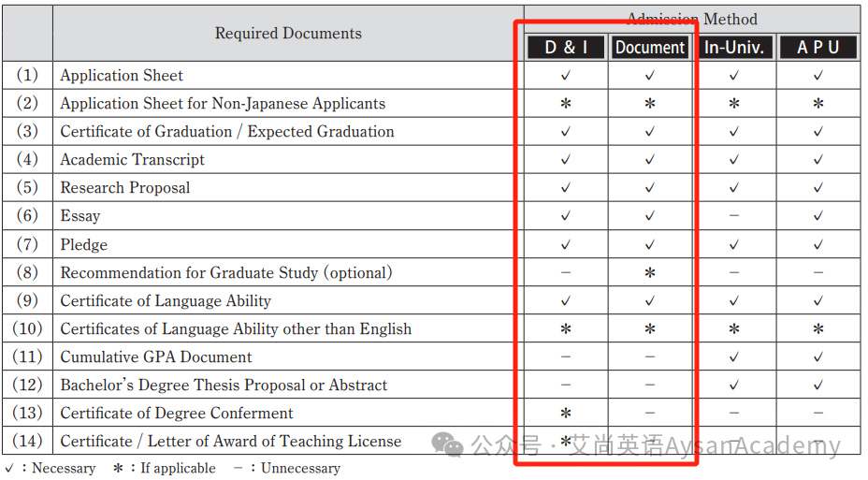Screen dimensions: 868x480
Task: Click Application Sheet checkmark under A P U
Action: pyautogui.click(x=818, y=75)
